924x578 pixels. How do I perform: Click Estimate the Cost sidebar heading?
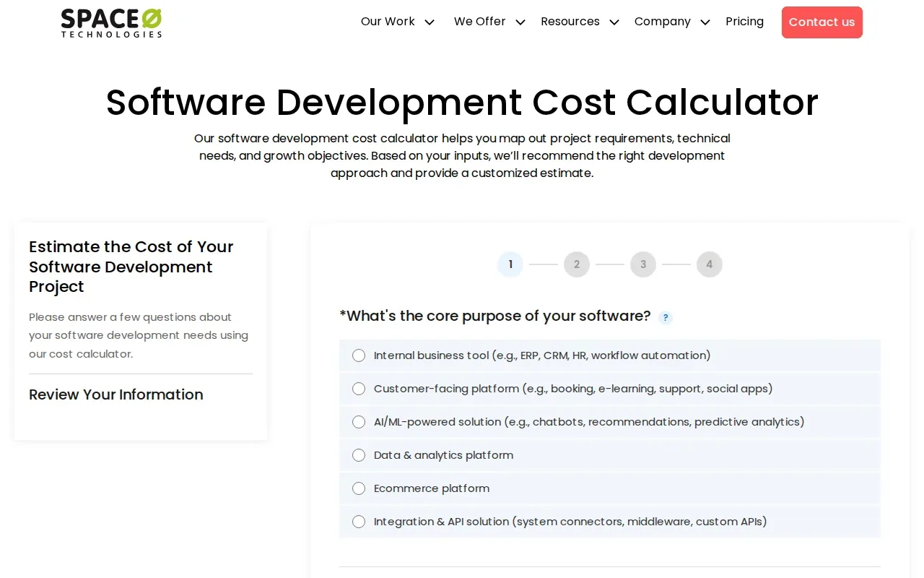131,267
